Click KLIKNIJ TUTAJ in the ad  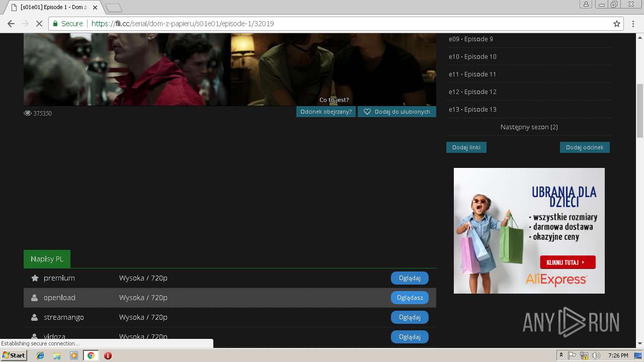point(568,262)
